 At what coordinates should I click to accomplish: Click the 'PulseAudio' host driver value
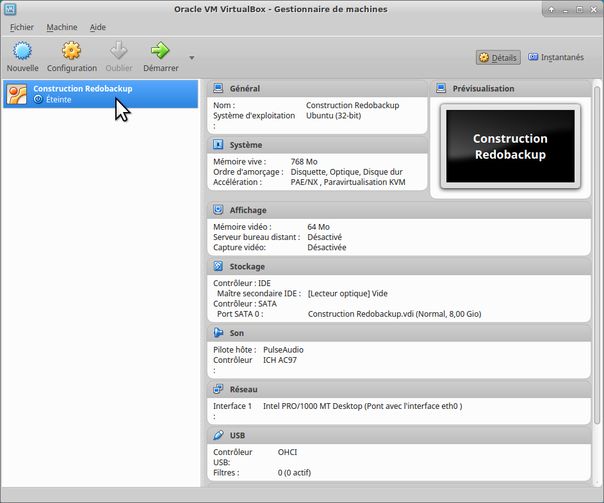click(x=283, y=350)
